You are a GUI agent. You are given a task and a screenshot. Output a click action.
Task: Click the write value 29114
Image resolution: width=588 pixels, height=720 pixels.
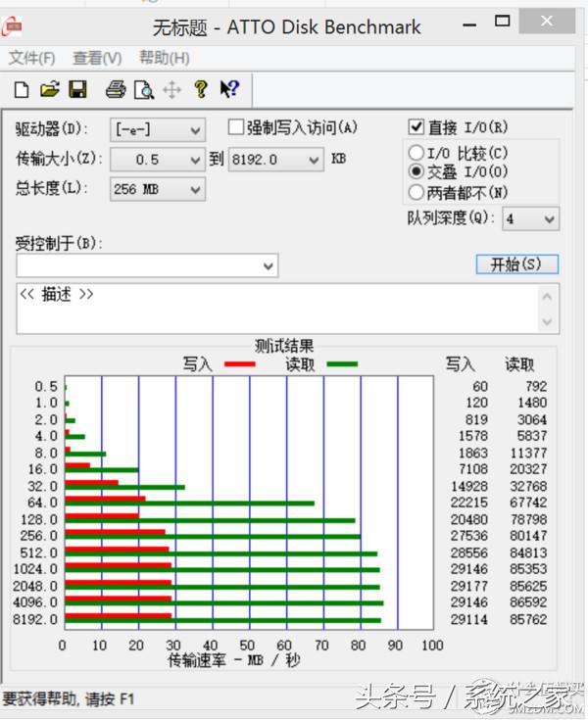(469, 619)
